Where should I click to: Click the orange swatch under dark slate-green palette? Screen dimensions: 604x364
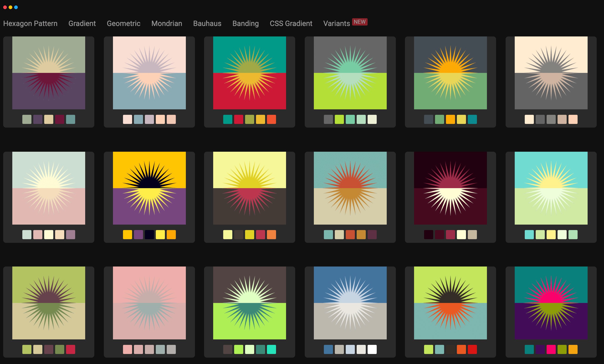pyautogui.click(x=450, y=119)
